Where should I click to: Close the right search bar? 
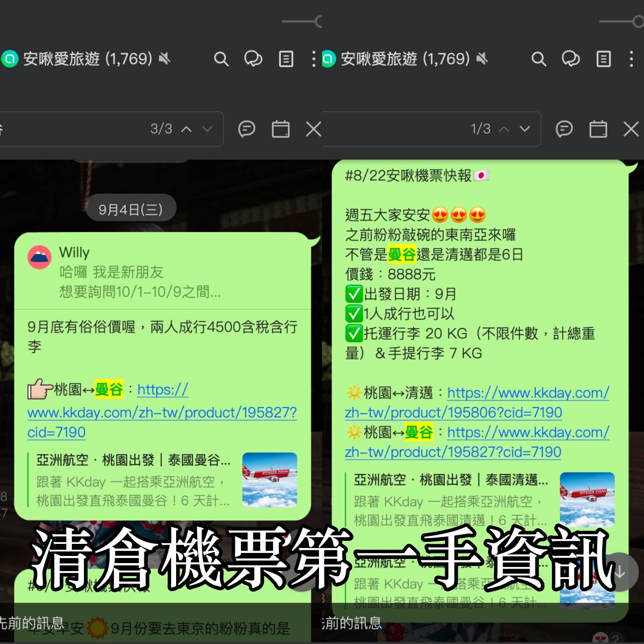pos(631,129)
